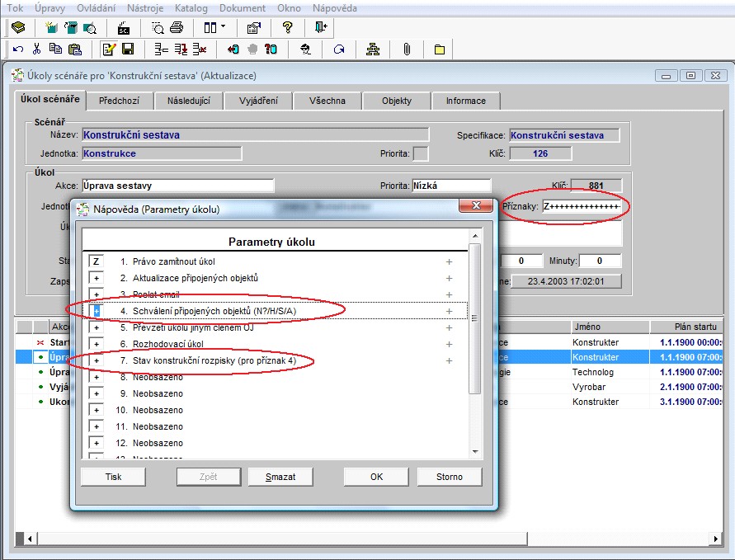The width and height of the screenshot is (735, 560).
Task: Toggle the box for 9. Neobsazeno
Action: tap(96, 393)
